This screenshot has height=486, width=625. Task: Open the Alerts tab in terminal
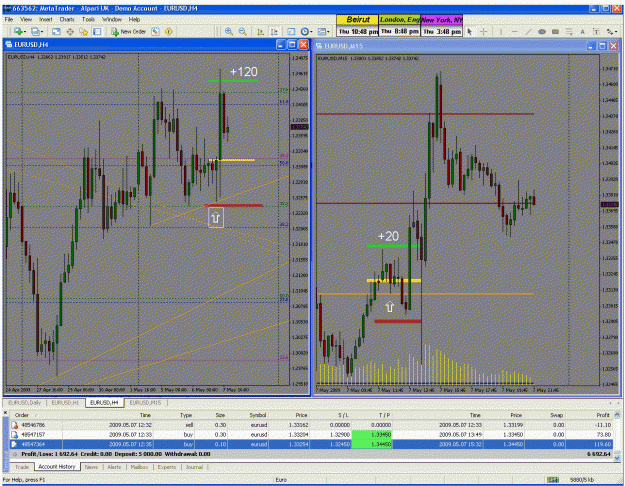point(114,467)
